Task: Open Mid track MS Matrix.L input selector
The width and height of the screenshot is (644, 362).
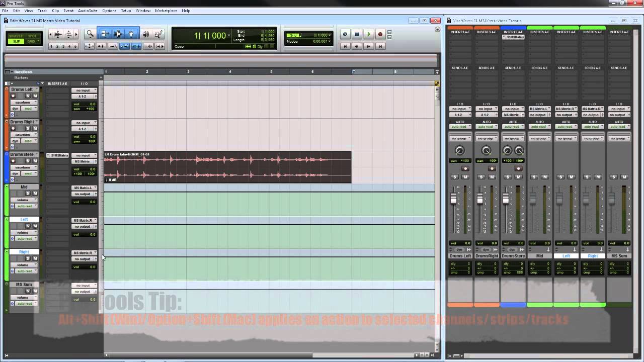Action: (84, 188)
